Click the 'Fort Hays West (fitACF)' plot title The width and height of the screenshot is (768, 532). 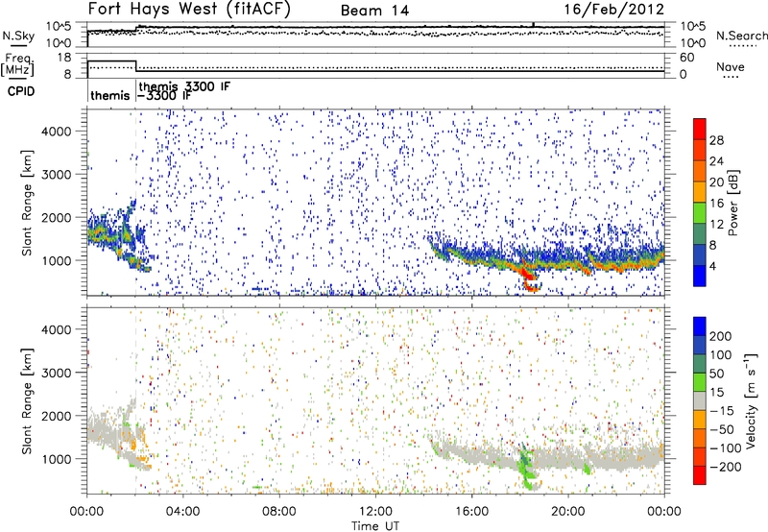(x=189, y=9)
